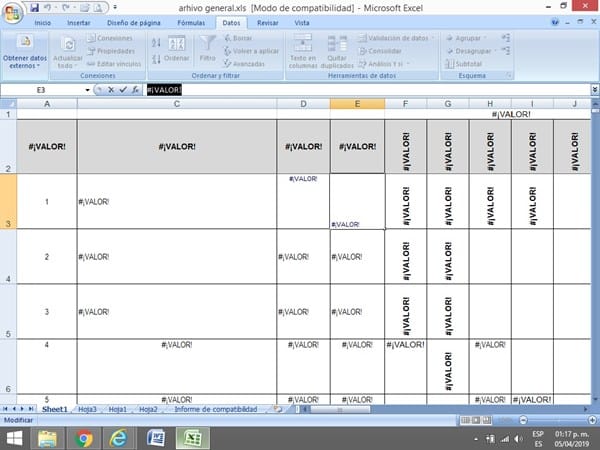Open the Informe de compatibilidad sheet tab
Viewport: 600px width, 450px height.
(215, 409)
